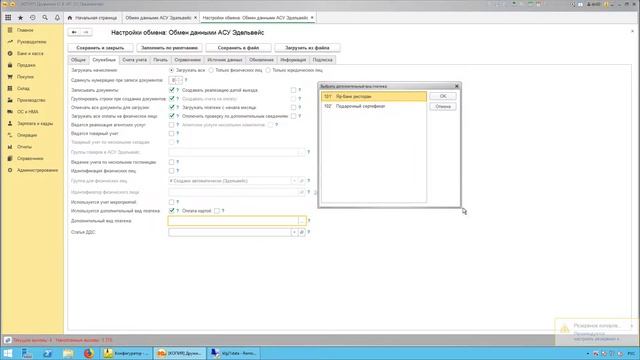Toggle 'Группировать строки при создании документов' checkbox
The height and width of the screenshot is (360, 640).
pos(171,99)
